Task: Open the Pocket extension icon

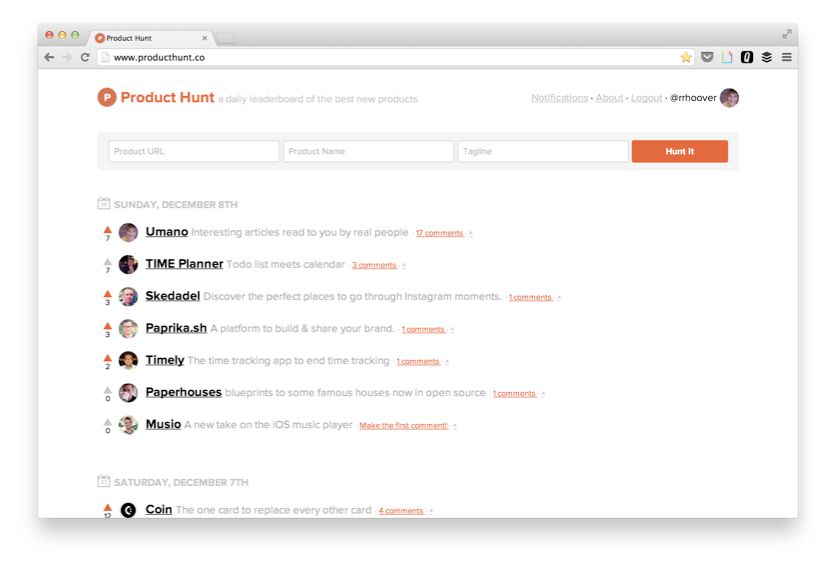Action: (707, 57)
